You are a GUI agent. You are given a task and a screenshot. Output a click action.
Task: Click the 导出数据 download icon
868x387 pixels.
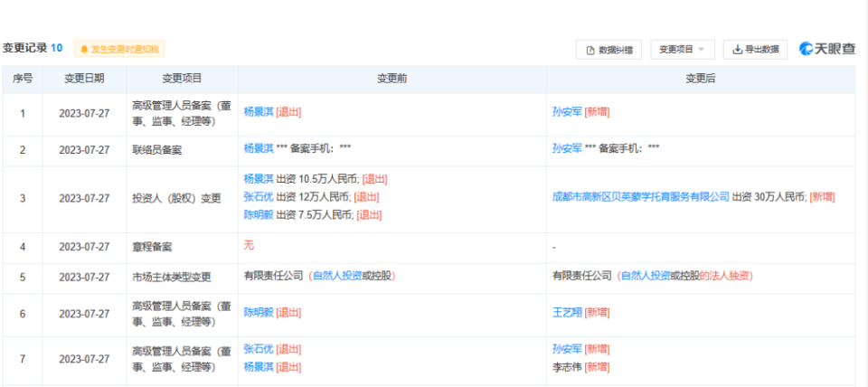(x=738, y=49)
